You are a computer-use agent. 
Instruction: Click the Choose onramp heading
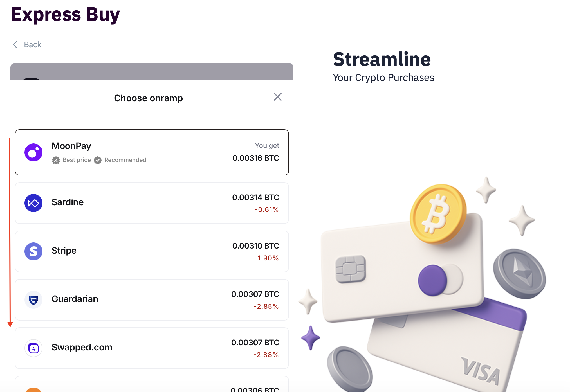(x=148, y=98)
